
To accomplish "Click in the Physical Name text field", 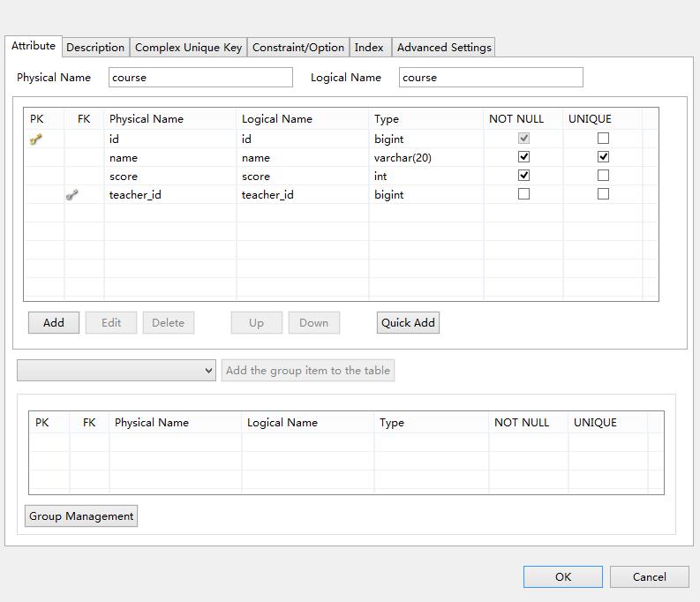I will (x=200, y=78).
